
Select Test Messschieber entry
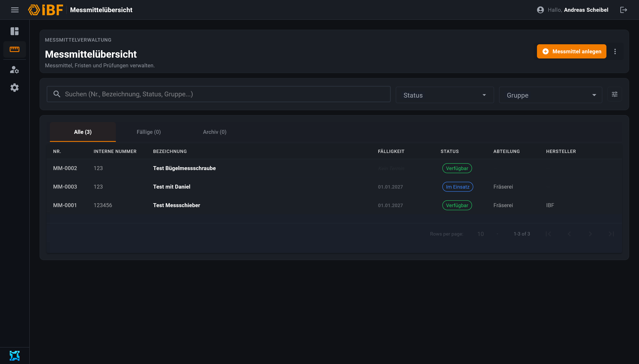pyautogui.click(x=176, y=205)
